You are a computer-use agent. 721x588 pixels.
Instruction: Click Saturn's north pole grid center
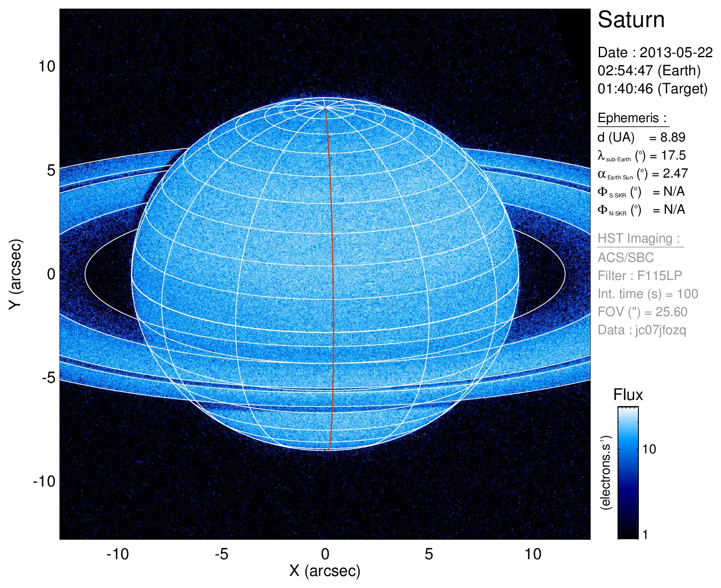(x=324, y=108)
